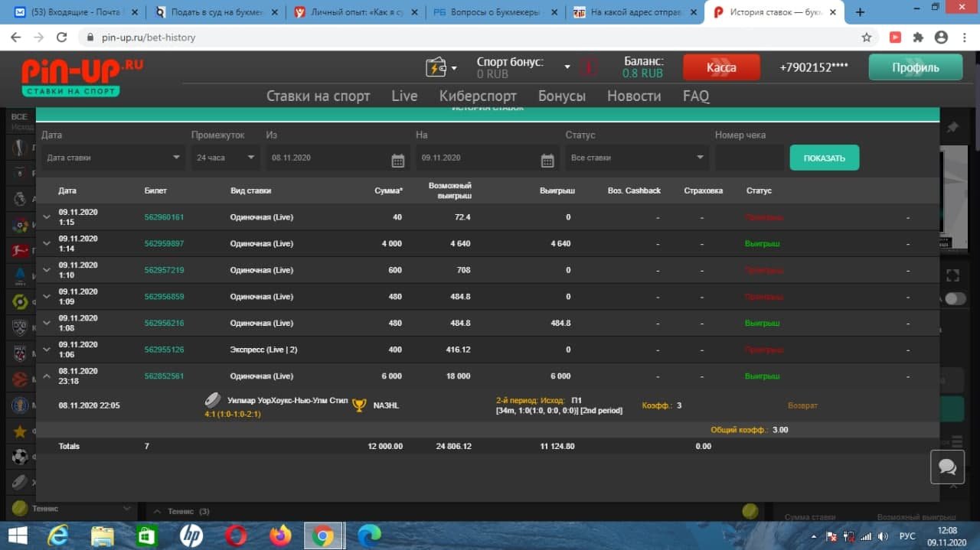Screen dimensions: 980x550
Task: Open the Бонусы menu item
Action: [561, 96]
